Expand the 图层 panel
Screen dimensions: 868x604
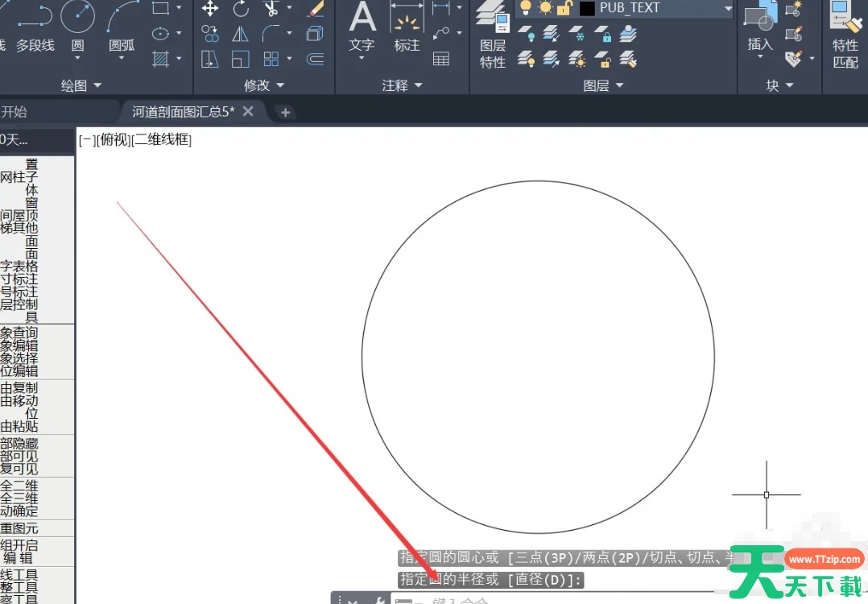(x=603, y=85)
